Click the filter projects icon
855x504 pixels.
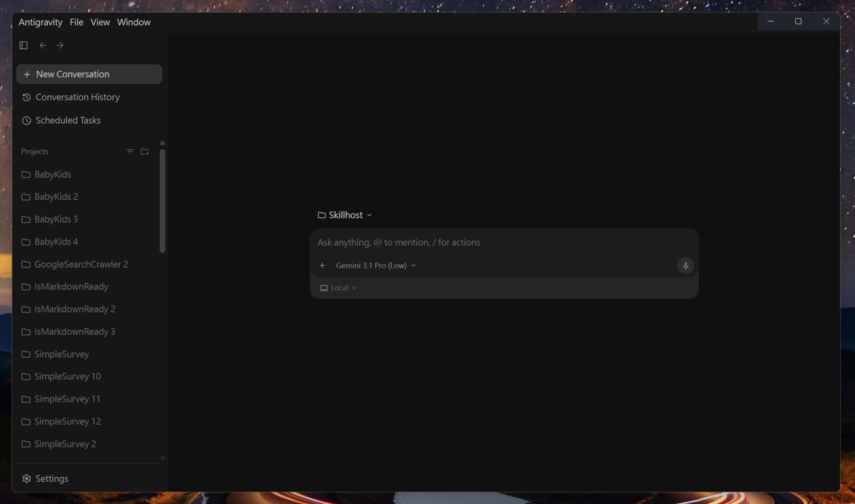[x=130, y=151]
